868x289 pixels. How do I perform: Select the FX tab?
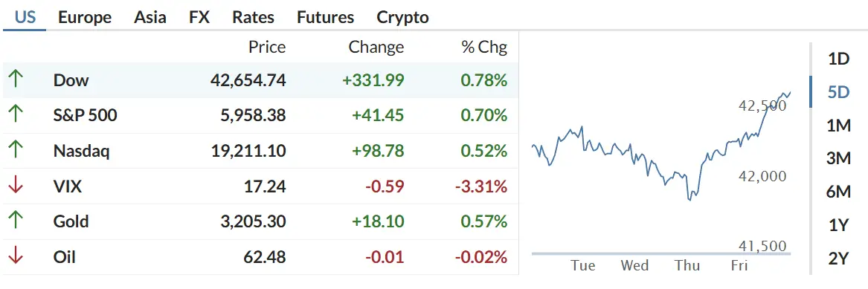pos(199,17)
